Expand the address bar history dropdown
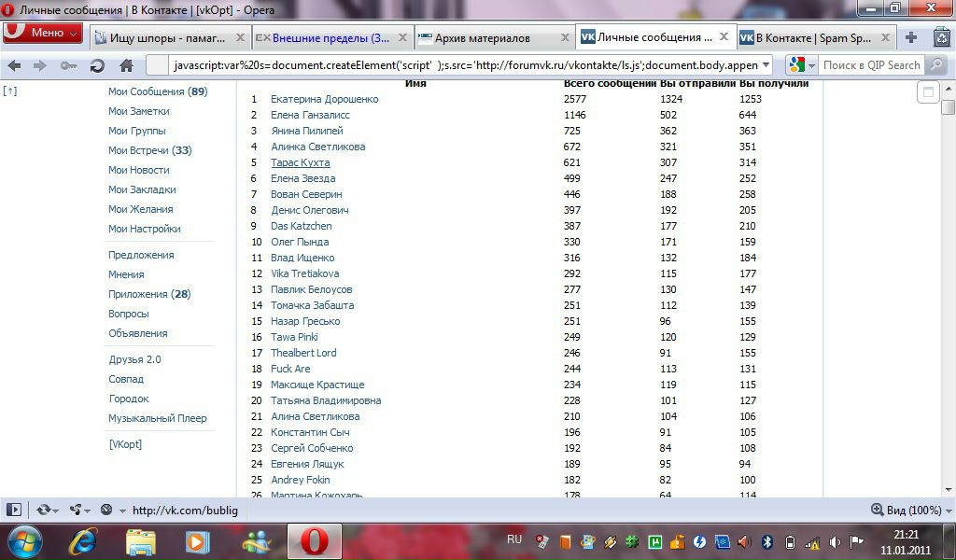This screenshot has width=956, height=560. point(766,65)
